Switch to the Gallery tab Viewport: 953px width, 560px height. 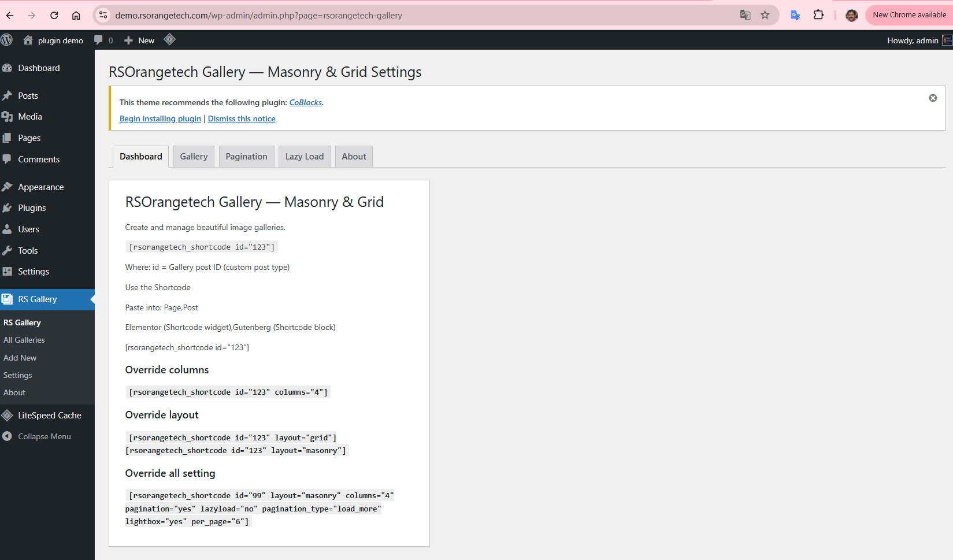coord(194,157)
